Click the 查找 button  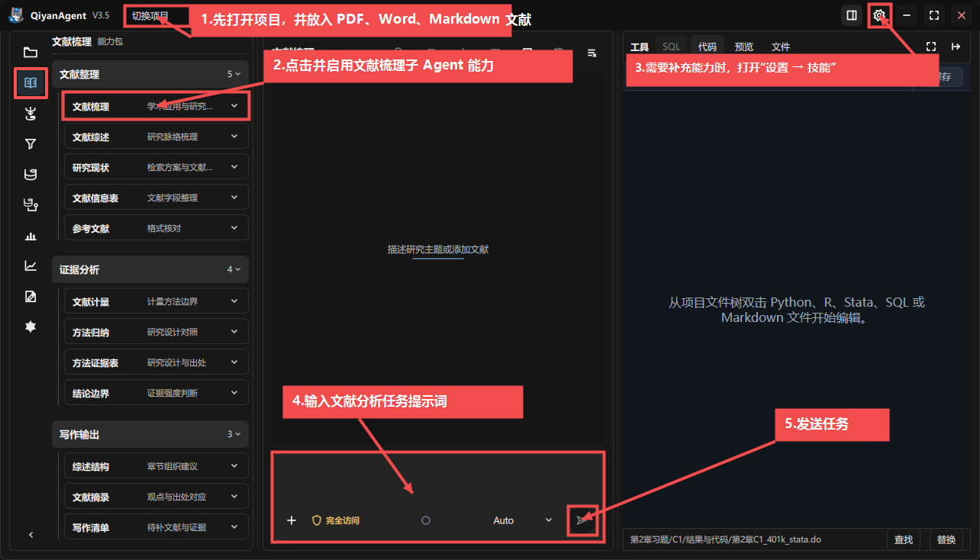[x=904, y=539]
